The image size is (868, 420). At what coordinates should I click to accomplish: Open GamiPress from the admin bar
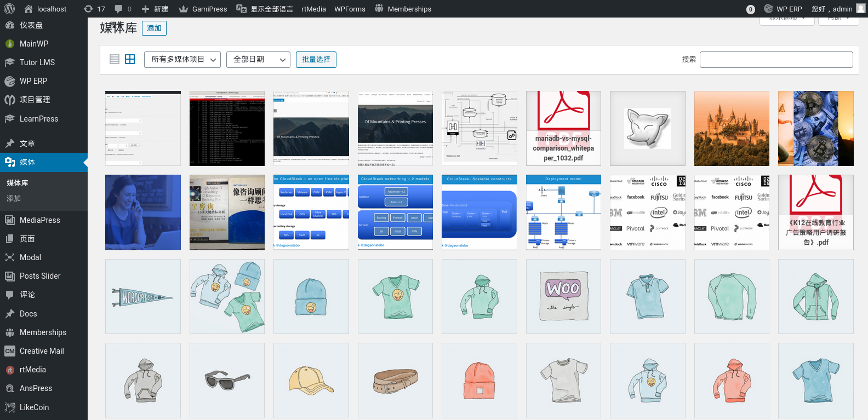point(203,9)
